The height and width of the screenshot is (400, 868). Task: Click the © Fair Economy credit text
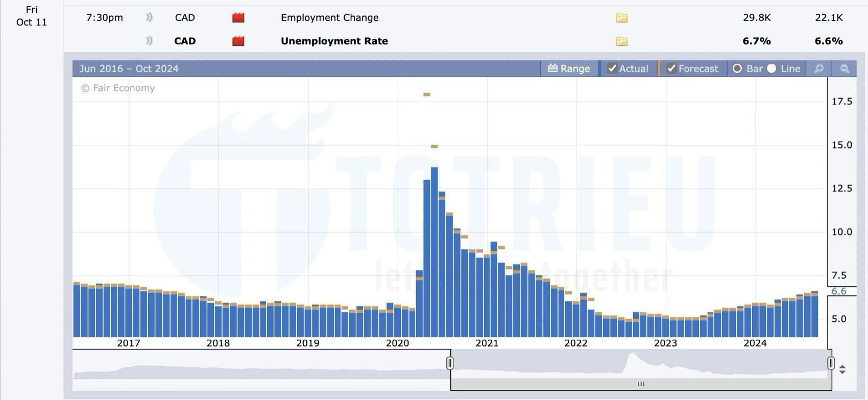(118, 88)
